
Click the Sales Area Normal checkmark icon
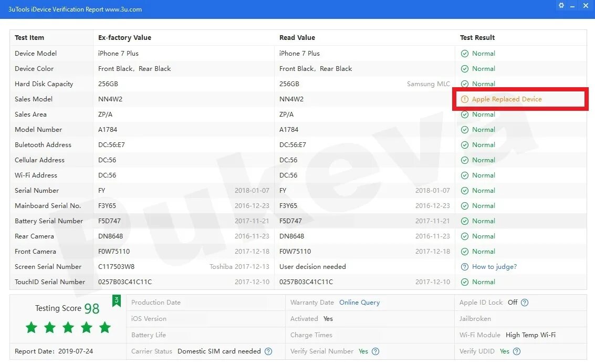coord(464,115)
